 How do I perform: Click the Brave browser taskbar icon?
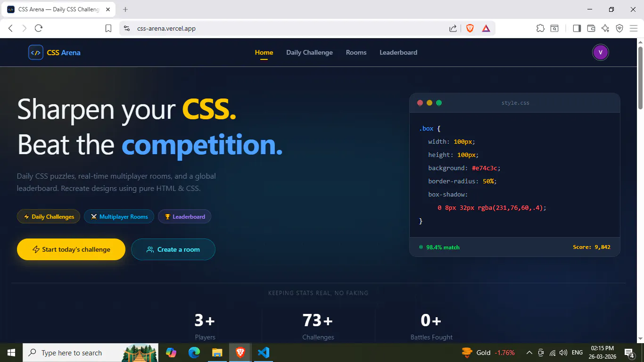240,353
